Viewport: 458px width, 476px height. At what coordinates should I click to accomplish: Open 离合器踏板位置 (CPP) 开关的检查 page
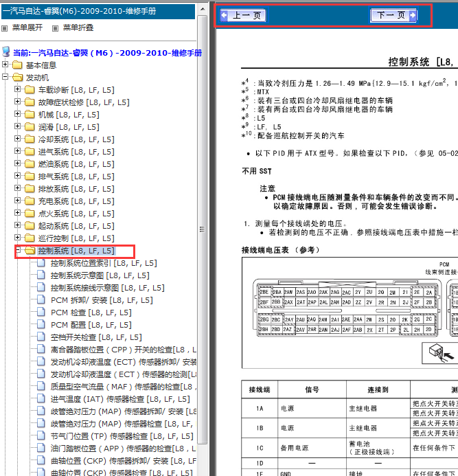(x=124, y=350)
